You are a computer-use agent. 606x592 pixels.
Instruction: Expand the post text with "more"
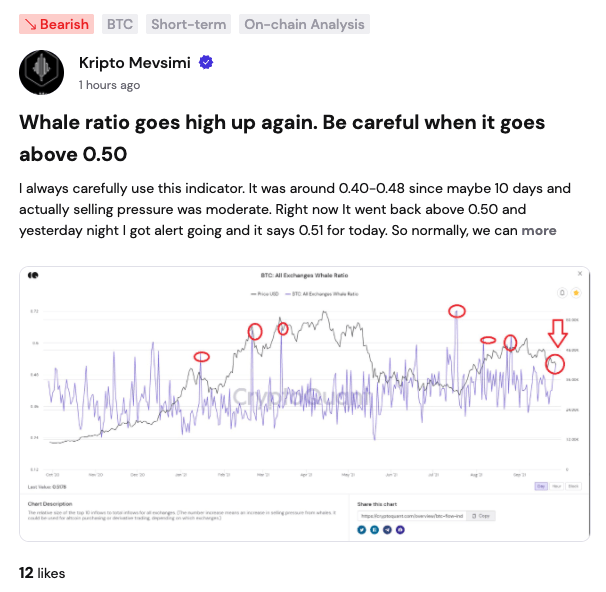click(539, 230)
